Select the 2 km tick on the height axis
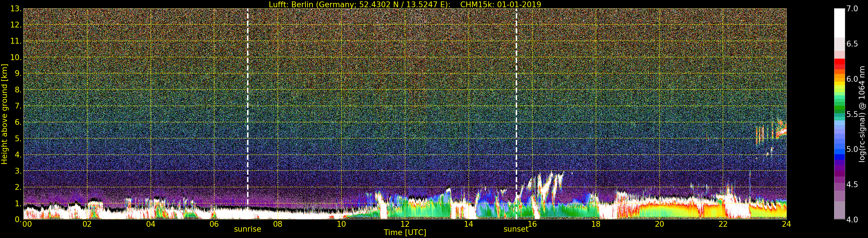Viewport: 868px width, 238px height. pos(18,187)
